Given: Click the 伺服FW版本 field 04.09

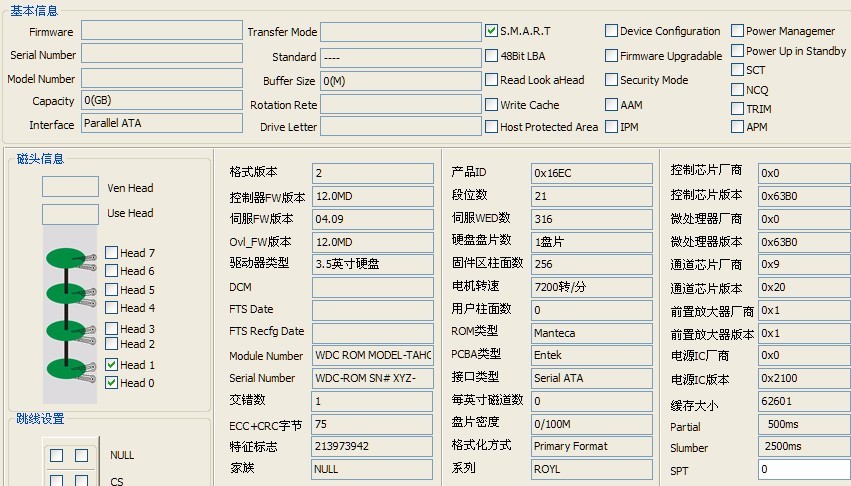Looking at the screenshot, I should point(373,219).
